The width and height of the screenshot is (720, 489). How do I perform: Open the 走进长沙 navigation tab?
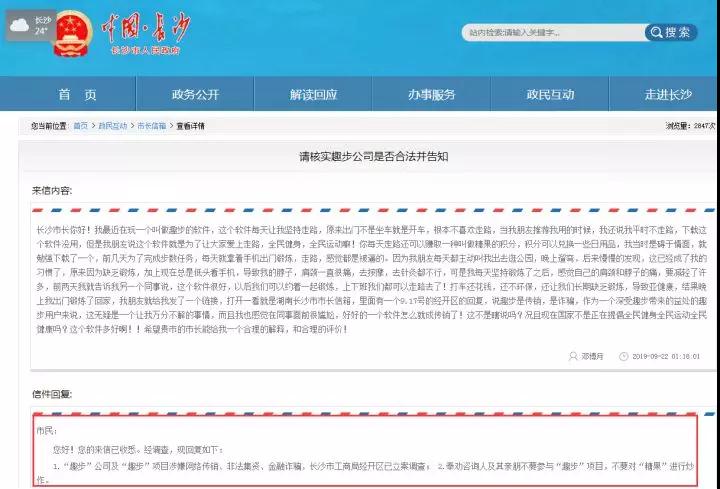coord(668,95)
